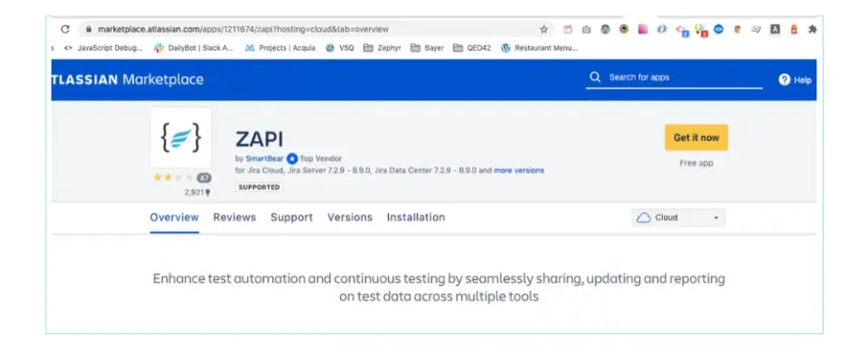Click the magnifier icon in Search for apps
Viewport: 868px width, 354px height.
(595, 77)
